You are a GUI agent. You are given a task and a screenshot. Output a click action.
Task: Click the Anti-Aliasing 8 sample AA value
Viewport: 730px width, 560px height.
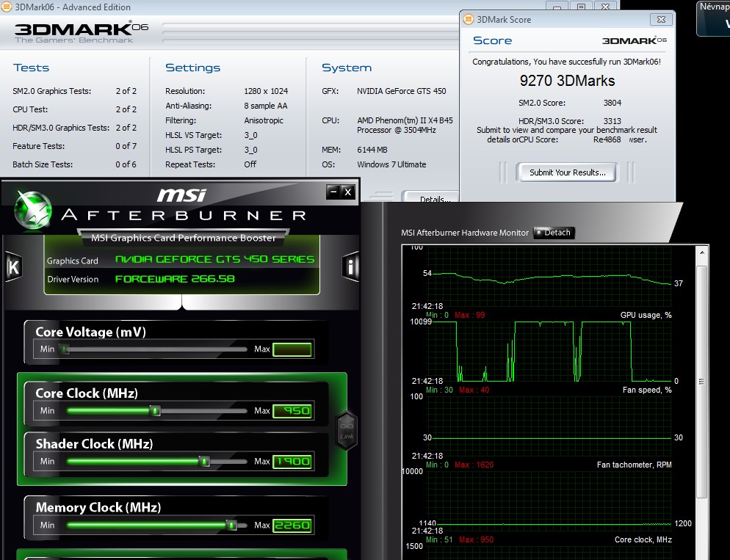265,106
